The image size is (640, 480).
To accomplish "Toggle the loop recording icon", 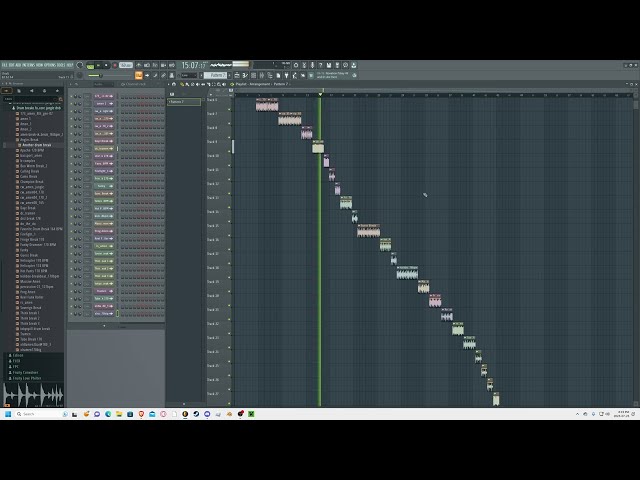I will (172, 65).
